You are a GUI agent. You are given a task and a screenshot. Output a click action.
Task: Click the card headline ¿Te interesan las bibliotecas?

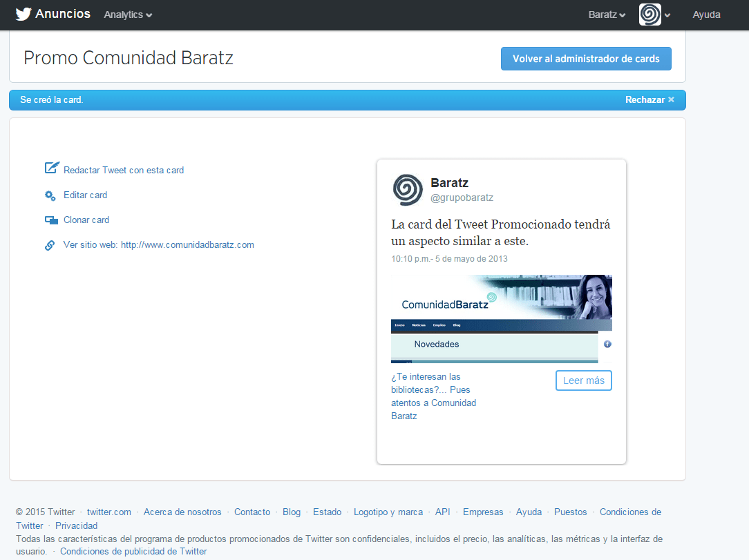(434, 396)
